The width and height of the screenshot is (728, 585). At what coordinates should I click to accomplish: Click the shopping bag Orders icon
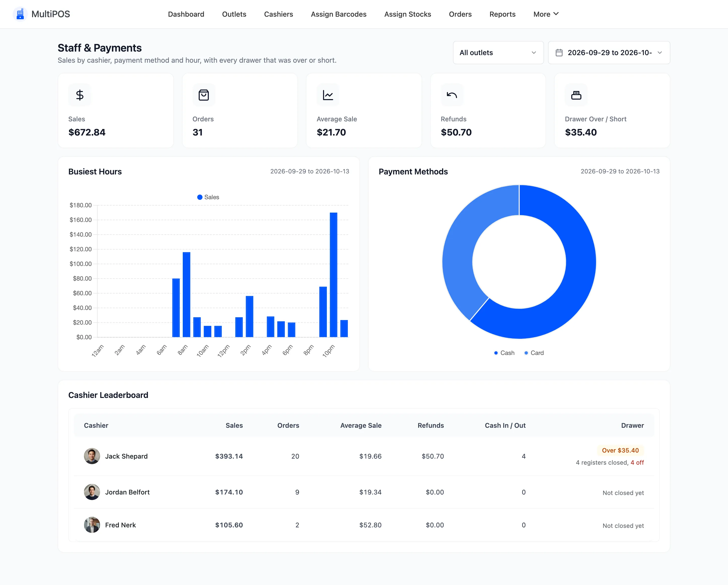(203, 95)
